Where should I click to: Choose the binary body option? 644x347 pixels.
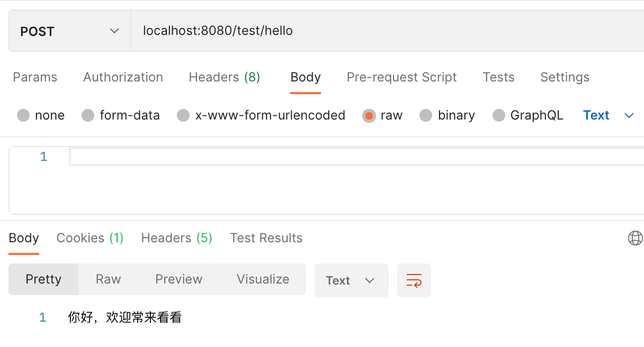[426, 115]
